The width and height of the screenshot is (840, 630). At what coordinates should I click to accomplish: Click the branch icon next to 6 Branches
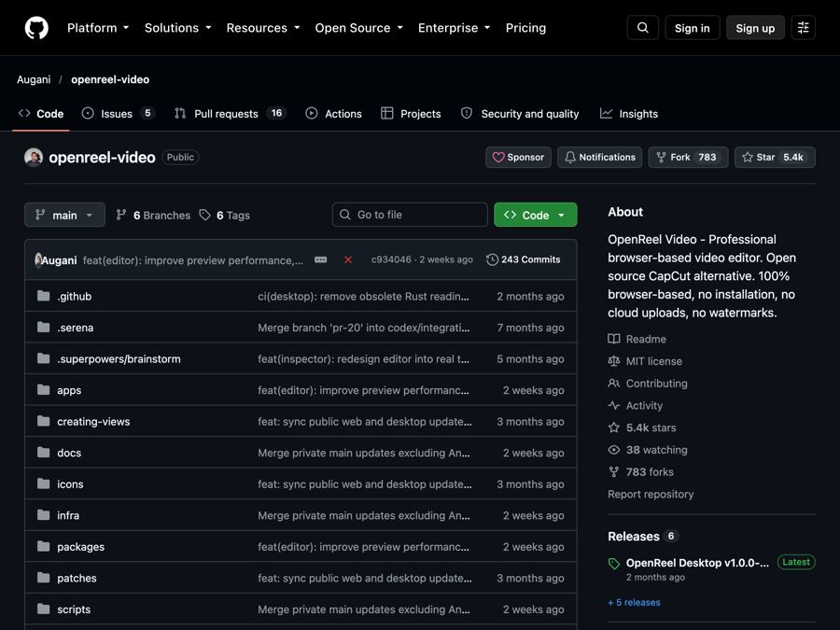tap(121, 215)
